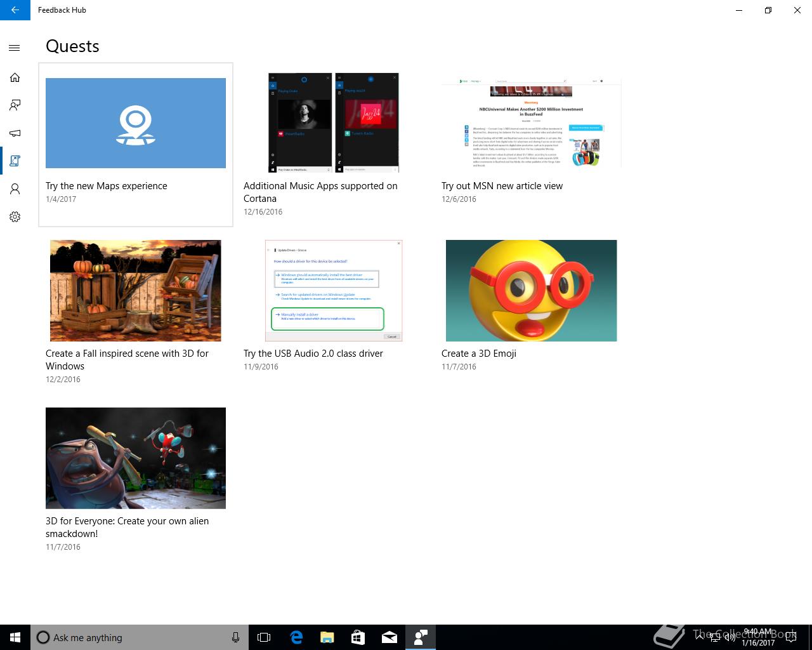
Task: Select the Fall inspired scene thumbnail
Action: [135, 291]
